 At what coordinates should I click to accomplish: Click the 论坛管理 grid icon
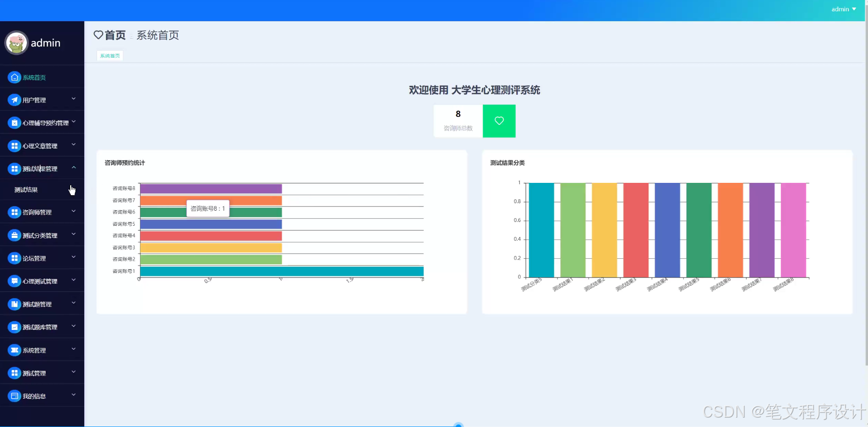click(x=15, y=258)
